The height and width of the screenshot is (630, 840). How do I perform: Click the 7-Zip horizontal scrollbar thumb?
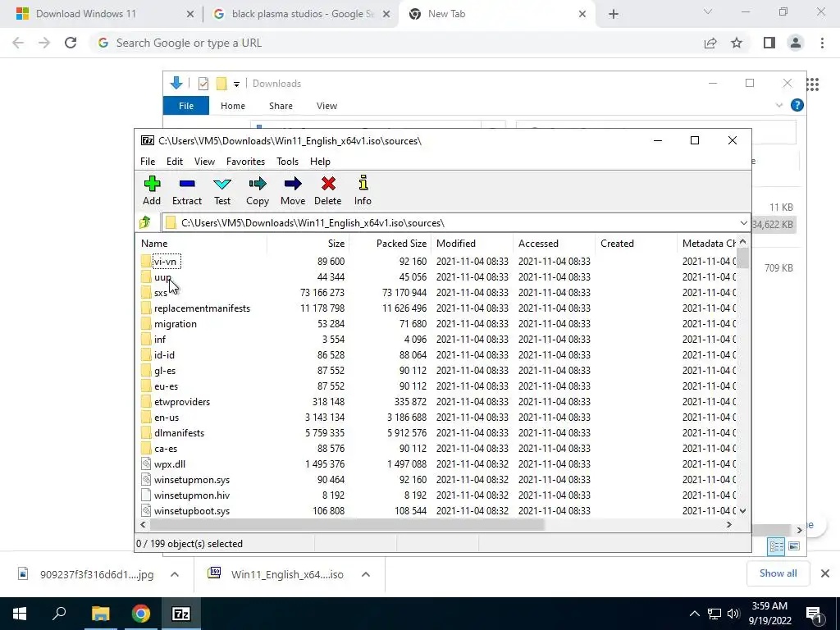(347, 524)
